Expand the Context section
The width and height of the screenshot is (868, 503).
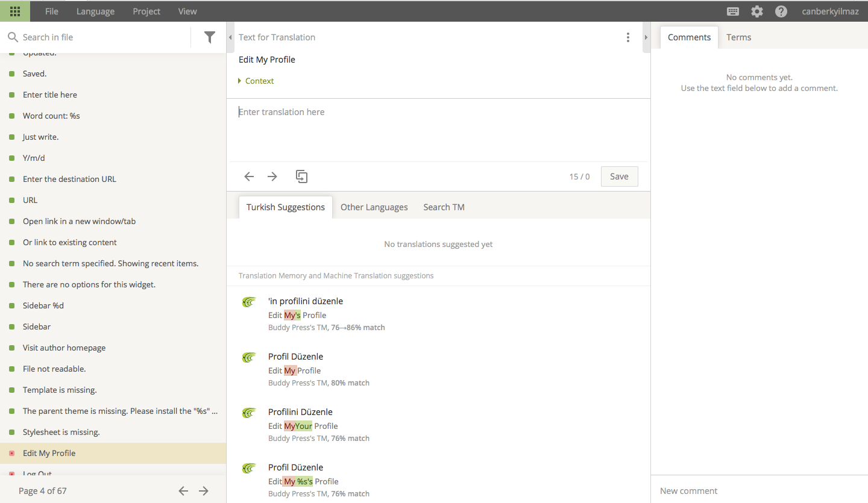[256, 81]
